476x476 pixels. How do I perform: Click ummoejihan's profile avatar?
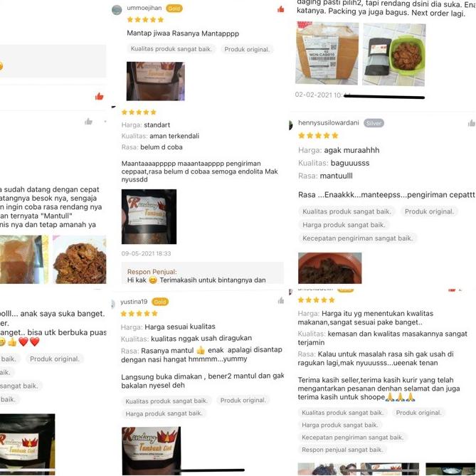click(x=117, y=10)
